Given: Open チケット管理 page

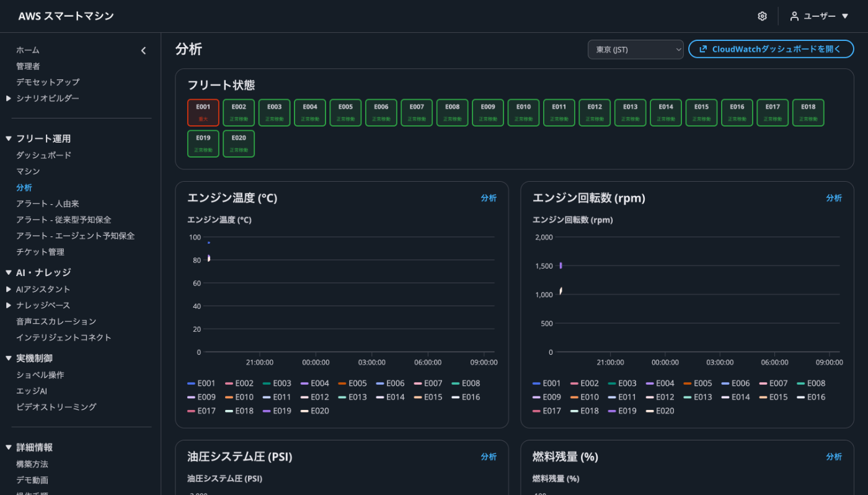Looking at the screenshot, I should (x=40, y=252).
